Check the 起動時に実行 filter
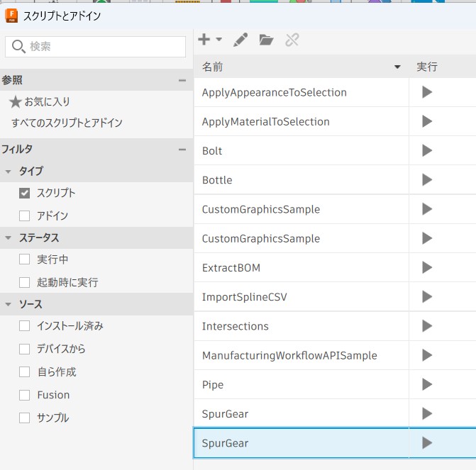Viewport: 476px width, 470px height. pyautogui.click(x=24, y=282)
